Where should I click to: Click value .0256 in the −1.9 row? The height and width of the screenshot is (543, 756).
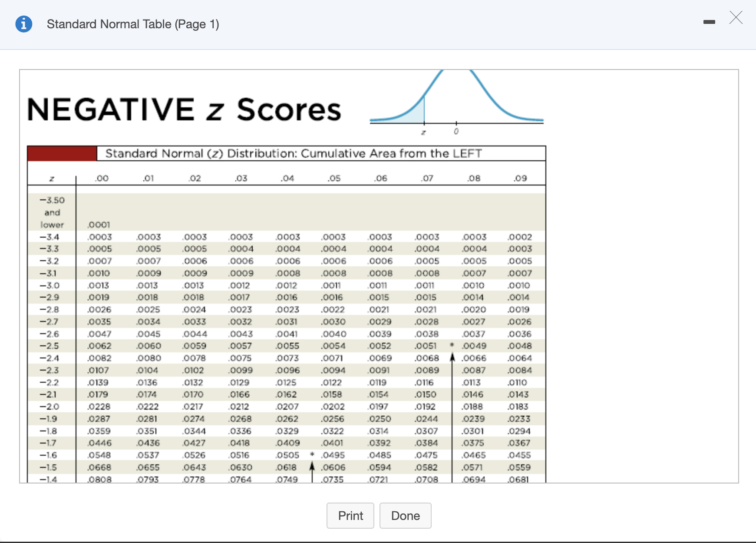click(333, 419)
